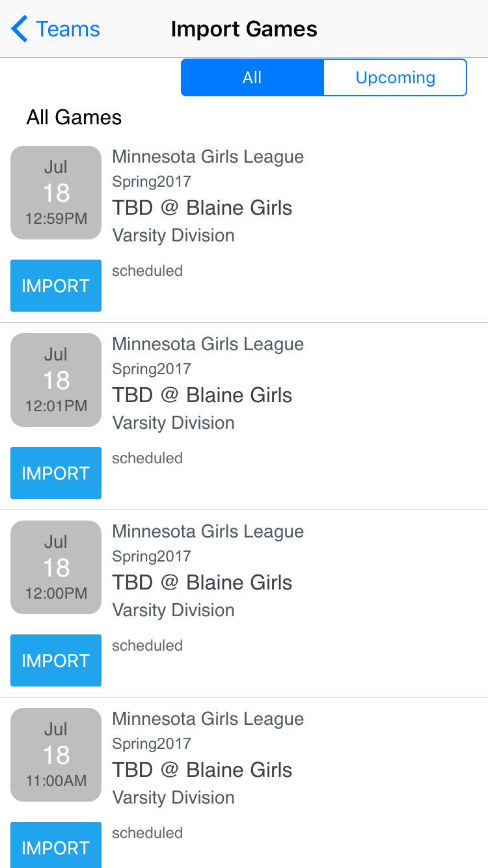Tap the scheduled status of the 12:00PM game
Screen dimensions: 488x868
(x=147, y=645)
